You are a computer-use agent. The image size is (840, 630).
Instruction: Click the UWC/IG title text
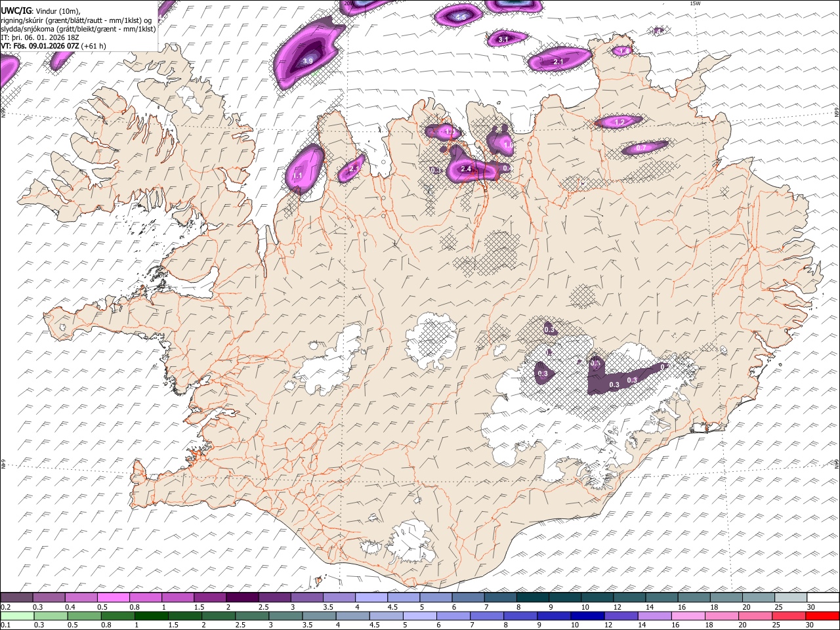[x=16, y=10]
